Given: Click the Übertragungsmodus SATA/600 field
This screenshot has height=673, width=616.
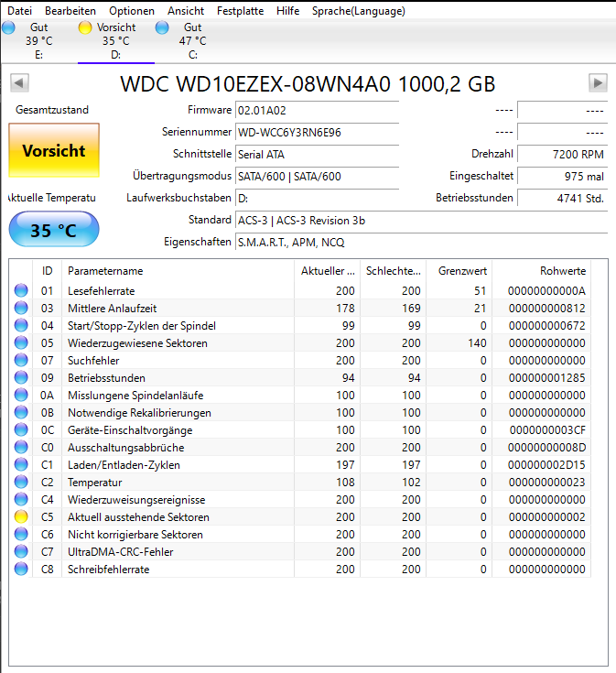Looking at the screenshot, I should click(317, 177).
